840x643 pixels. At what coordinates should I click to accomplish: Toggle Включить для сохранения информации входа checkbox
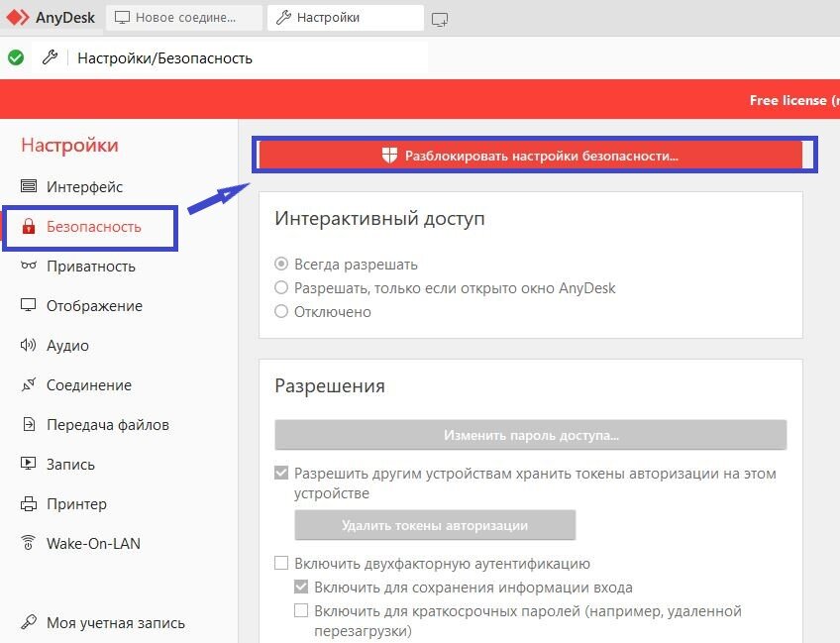click(301, 587)
